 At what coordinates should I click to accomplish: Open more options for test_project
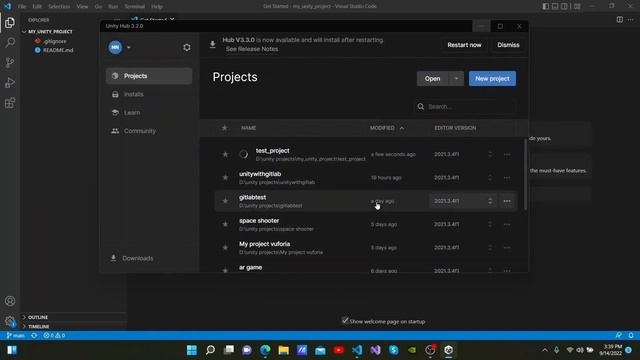[507, 154]
